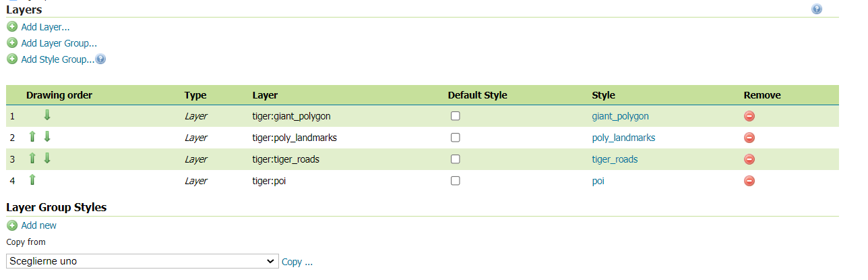Remove the tiger:poi layer
Image resolution: width=868 pixels, height=280 pixels.
point(749,181)
